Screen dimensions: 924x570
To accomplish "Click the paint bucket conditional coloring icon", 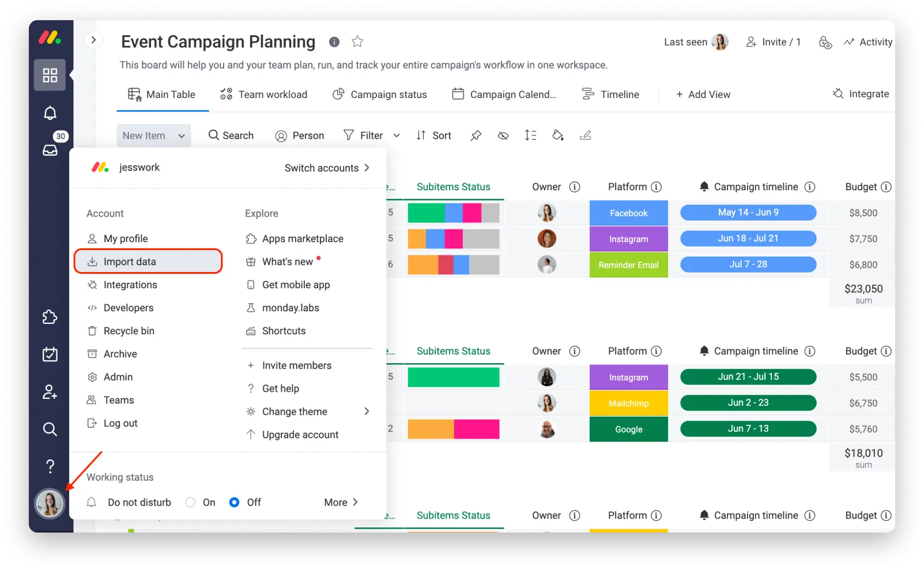I will point(558,135).
